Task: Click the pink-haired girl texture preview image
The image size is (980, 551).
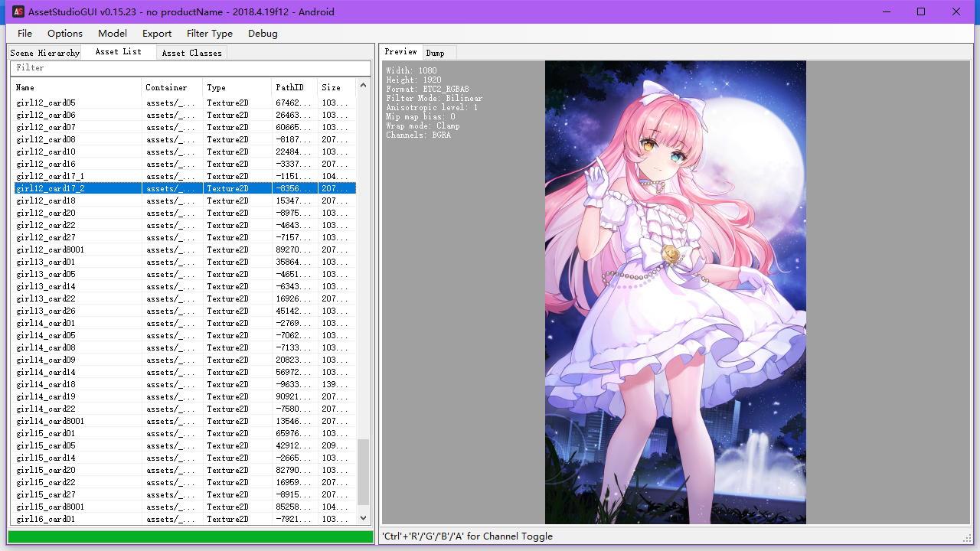Action: pos(675,292)
